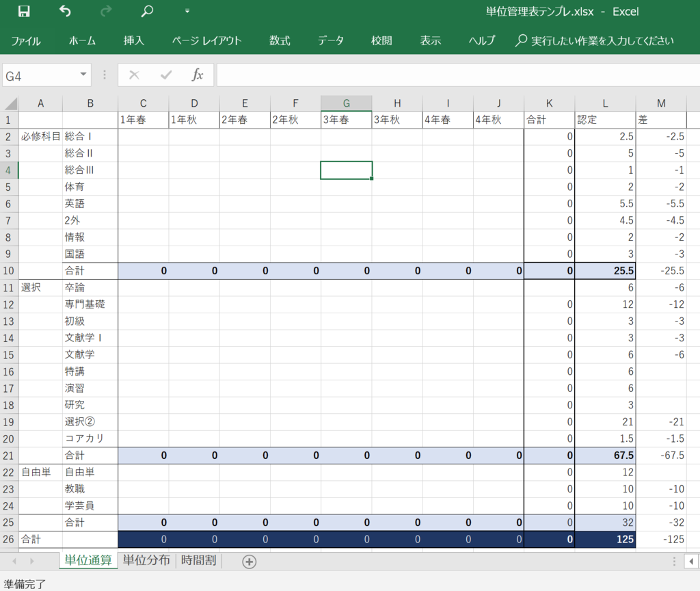This screenshot has width=700, height=591.
Task: Switch to the 数式 ribbon tab
Action: pos(280,41)
